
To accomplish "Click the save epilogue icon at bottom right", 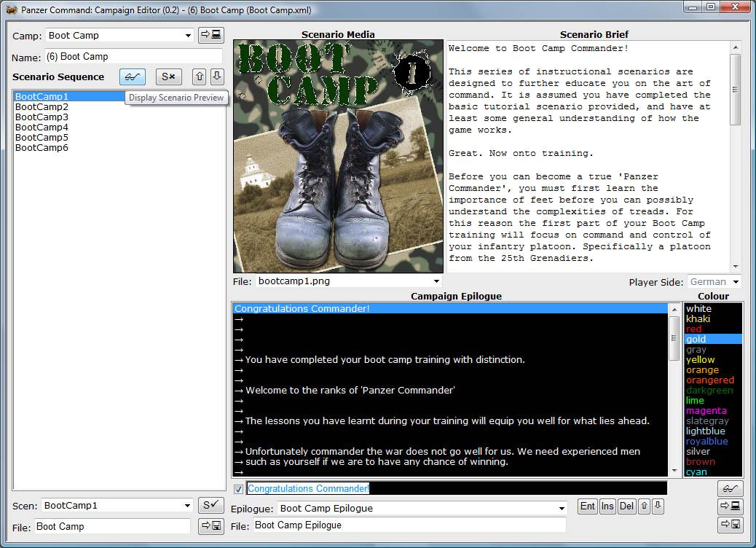I will pyautogui.click(x=730, y=525).
